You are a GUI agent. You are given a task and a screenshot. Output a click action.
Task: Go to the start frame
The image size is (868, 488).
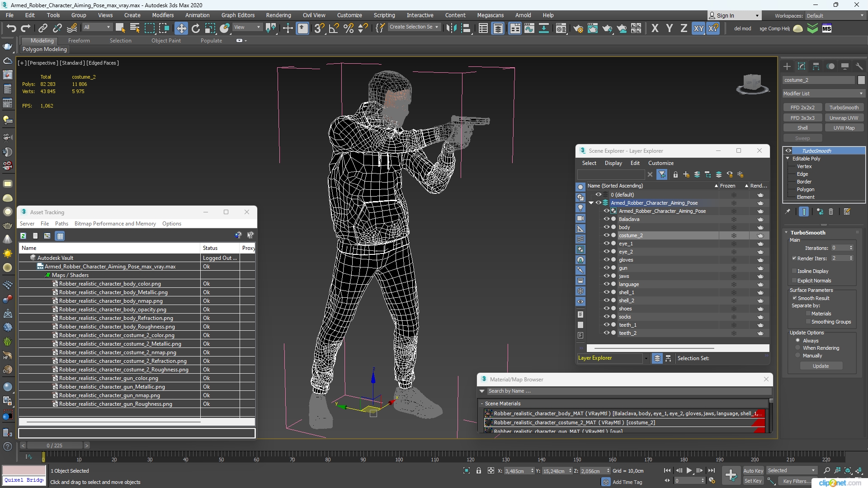coord(667,471)
